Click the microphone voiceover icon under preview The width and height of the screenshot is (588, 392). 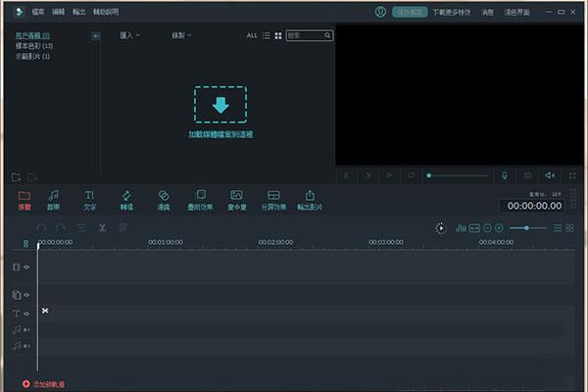coord(505,175)
